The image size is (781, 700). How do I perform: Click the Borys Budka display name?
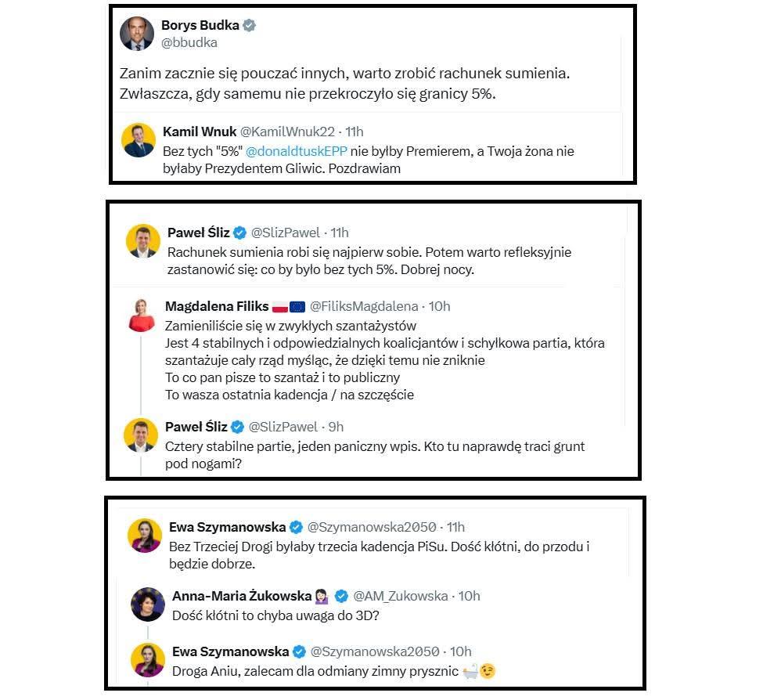pos(200,25)
